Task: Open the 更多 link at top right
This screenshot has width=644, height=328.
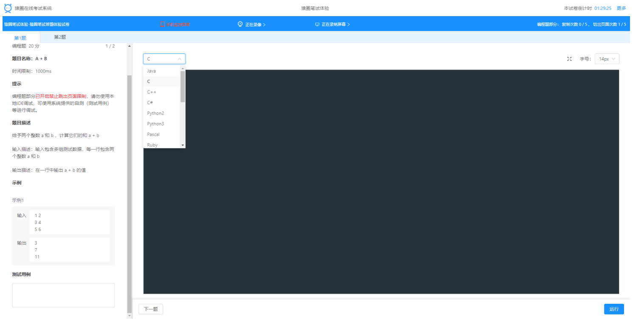Action: tap(621, 8)
